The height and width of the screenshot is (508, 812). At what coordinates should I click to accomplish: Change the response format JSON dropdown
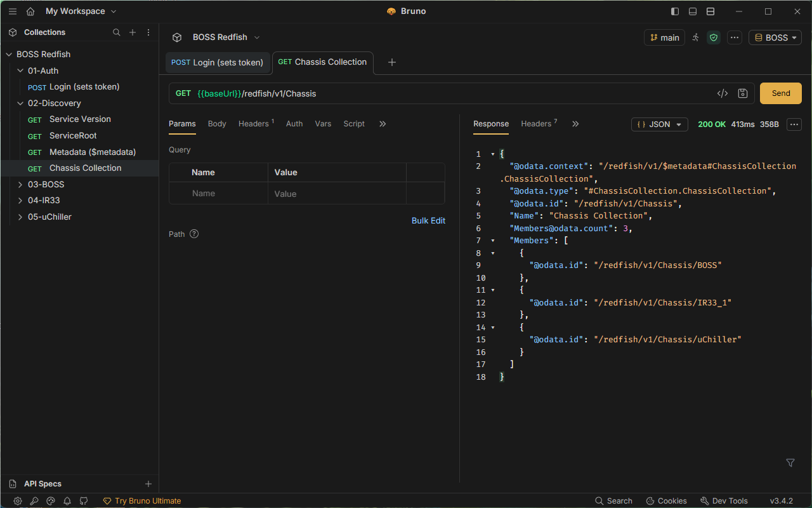[x=660, y=124]
